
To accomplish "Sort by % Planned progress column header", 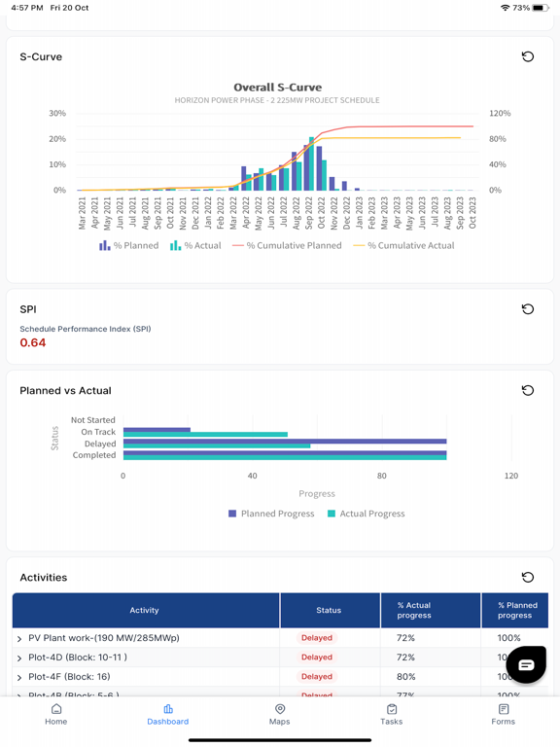I will 515,610.
